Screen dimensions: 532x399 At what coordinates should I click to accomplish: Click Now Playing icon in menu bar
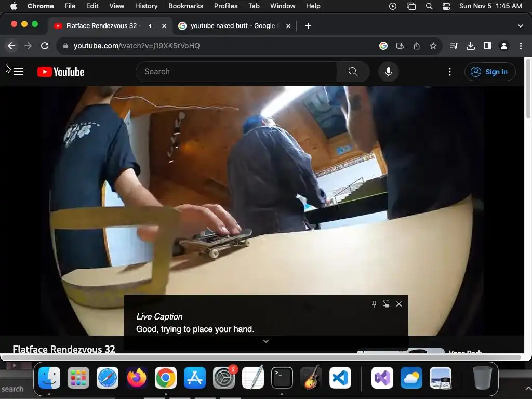pyautogui.click(x=393, y=6)
